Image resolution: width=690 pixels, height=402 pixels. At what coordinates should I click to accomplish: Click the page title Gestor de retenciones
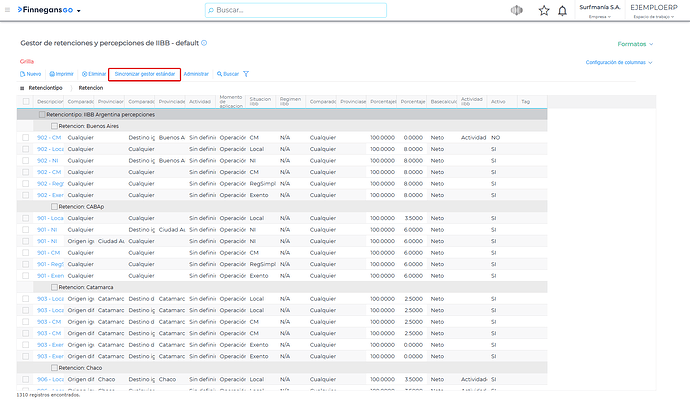coord(110,43)
